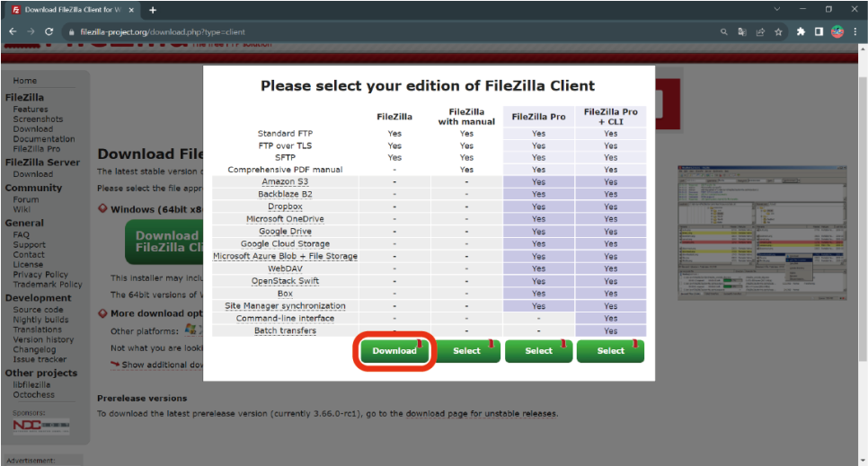Open the Contact sidebar link
The image size is (868, 466).
(x=29, y=255)
